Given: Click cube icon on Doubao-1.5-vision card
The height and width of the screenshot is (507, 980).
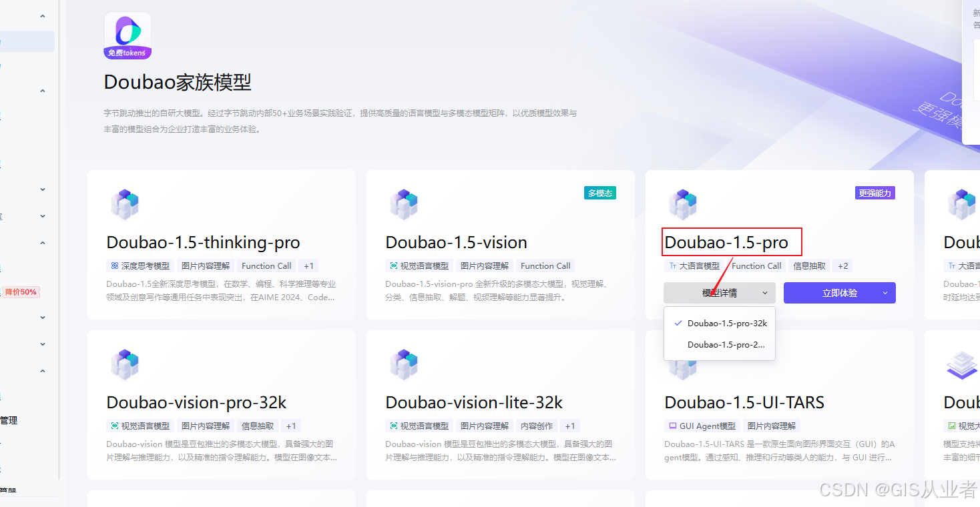Looking at the screenshot, I should click(x=404, y=204).
